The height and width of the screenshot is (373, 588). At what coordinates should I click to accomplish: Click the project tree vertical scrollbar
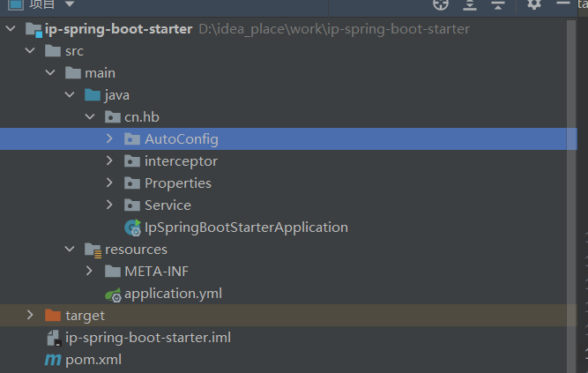pyautogui.click(x=571, y=195)
